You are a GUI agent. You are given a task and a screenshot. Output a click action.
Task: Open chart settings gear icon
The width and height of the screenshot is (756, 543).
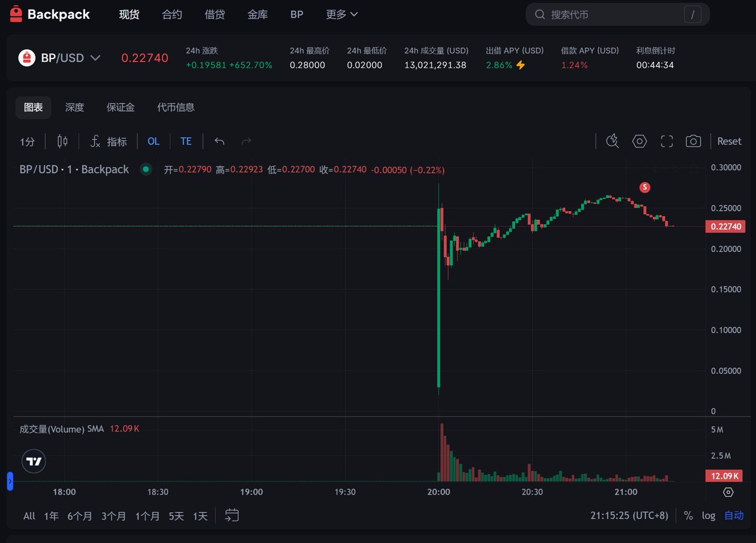pos(639,141)
